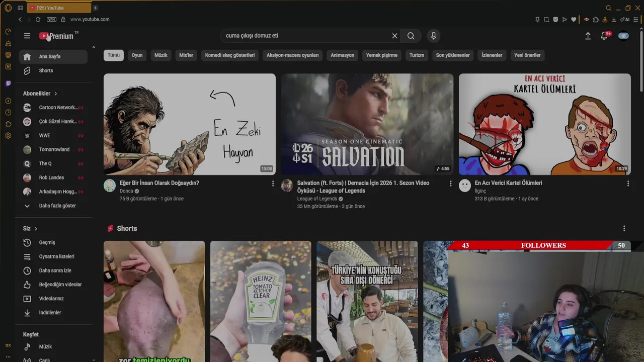Open Shorts shelf three-dot menu
The width and height of the screenshot is (644, 362).
(x=624, y=228)
